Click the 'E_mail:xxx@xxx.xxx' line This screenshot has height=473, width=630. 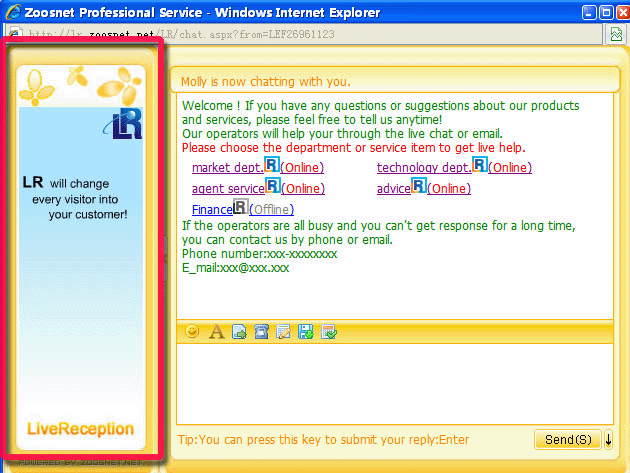(235, 268)
